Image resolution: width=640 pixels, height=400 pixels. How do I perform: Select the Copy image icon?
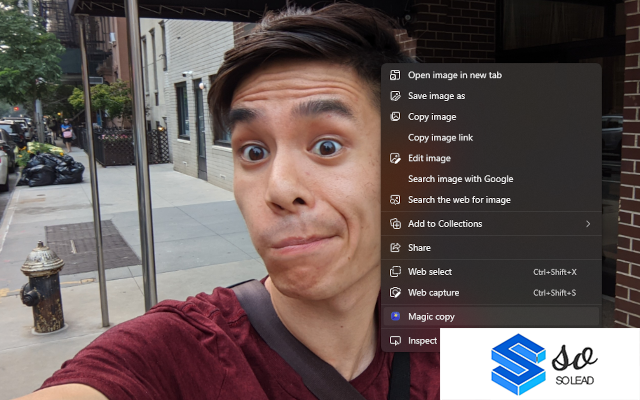(x=395, y=117)
